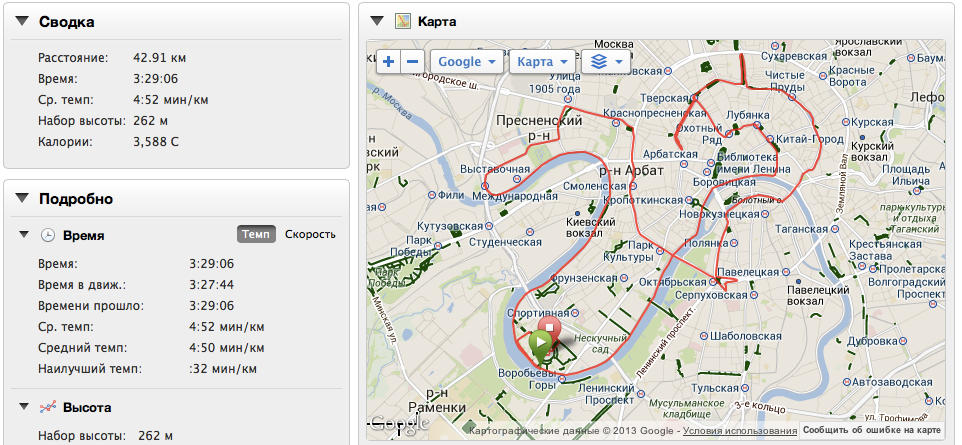Screen dimensions: 962x445
Task: Click the Сухаревская metro station icon
Action: coord(775,45)
